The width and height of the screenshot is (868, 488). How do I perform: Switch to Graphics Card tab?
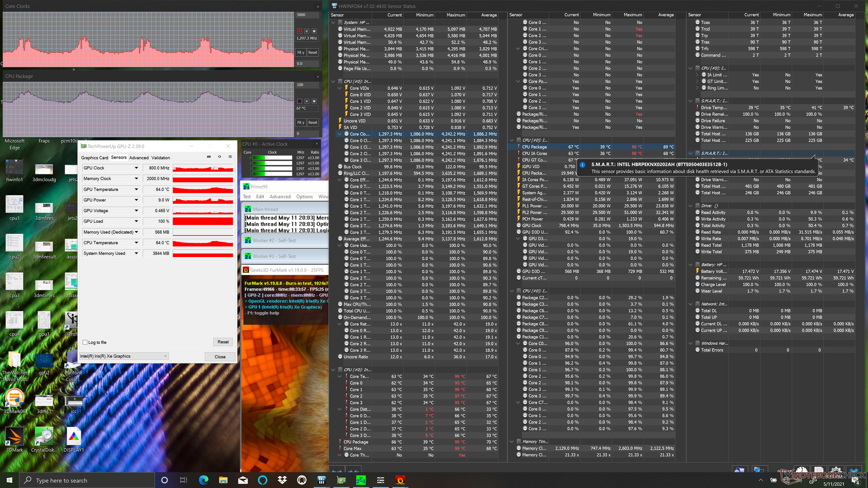pos(94,158)
